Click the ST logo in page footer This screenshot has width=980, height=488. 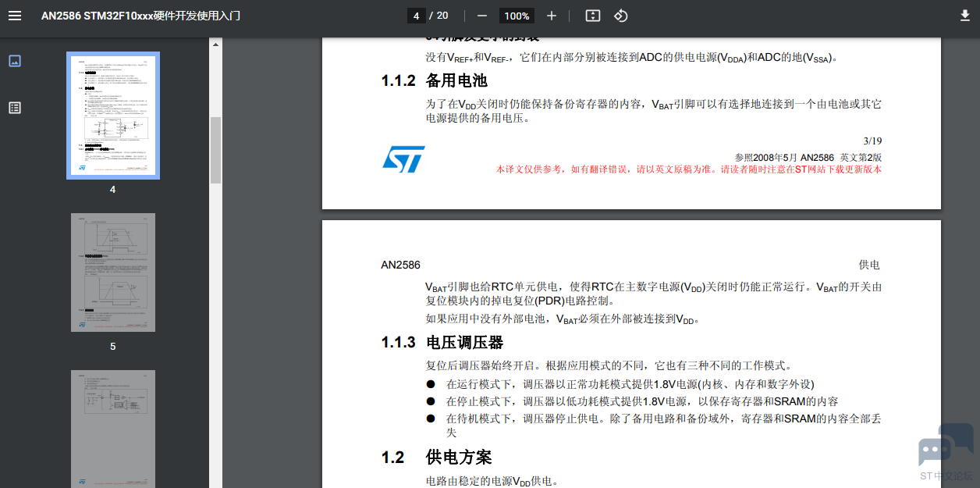(403, 159)
